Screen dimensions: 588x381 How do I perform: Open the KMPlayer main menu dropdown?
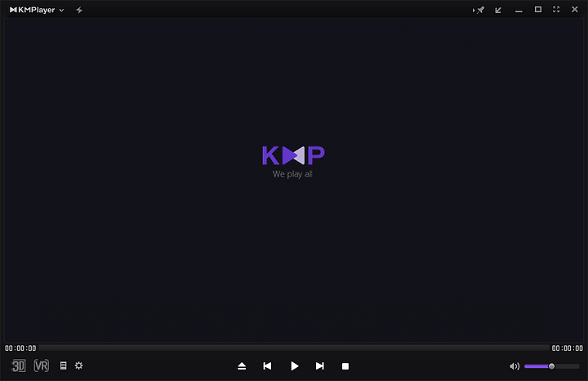(37, 10)
